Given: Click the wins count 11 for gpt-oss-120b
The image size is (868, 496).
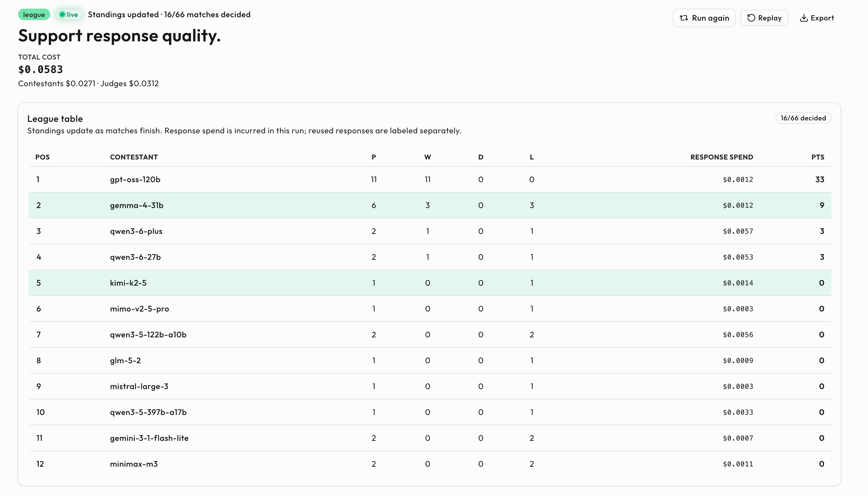Looking at the screenshot, I should 427,179.
